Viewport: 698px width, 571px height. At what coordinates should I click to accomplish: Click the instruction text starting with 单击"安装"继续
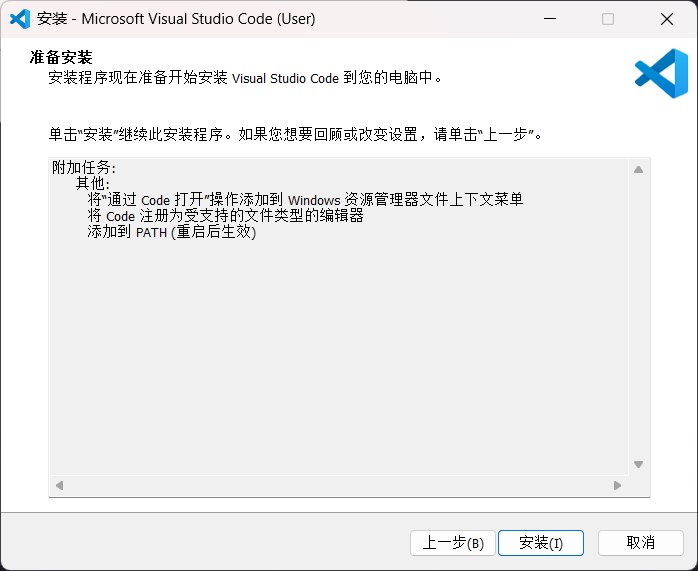point(296,134)
